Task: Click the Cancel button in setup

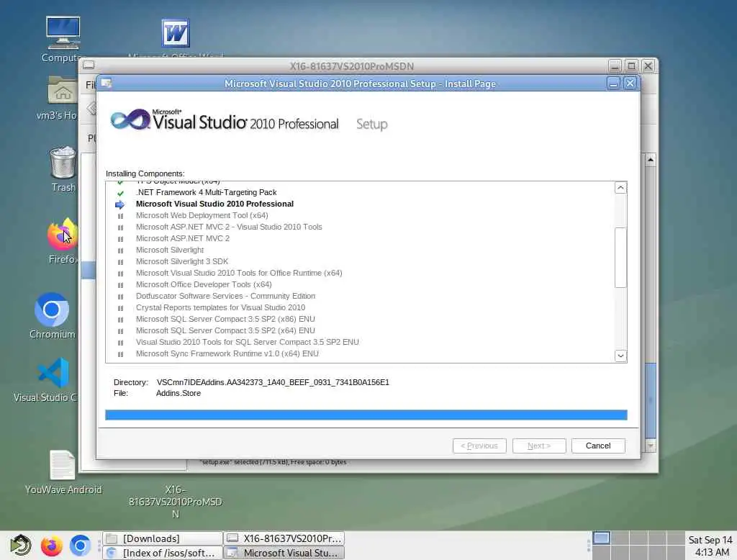Action: coord(598,446)
